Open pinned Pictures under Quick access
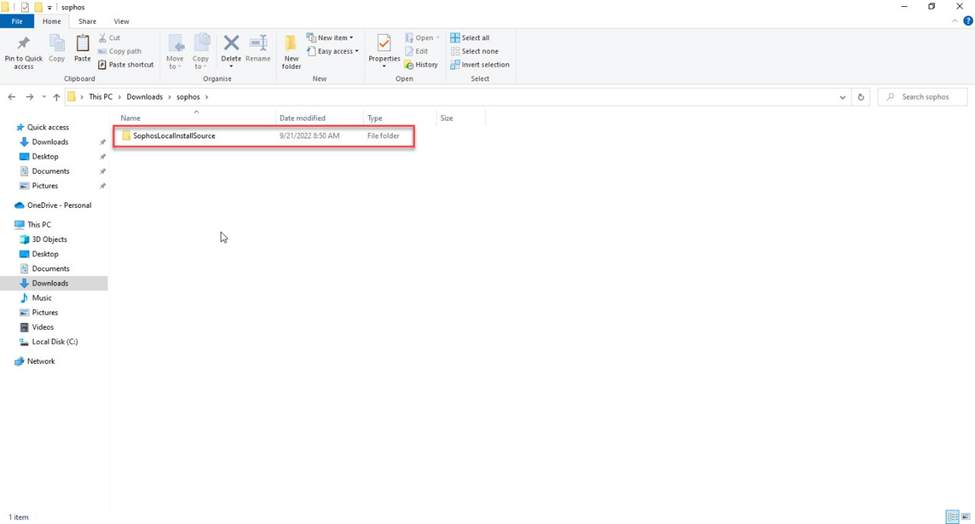This screenshot has width=975, height=524. point(45,186)
